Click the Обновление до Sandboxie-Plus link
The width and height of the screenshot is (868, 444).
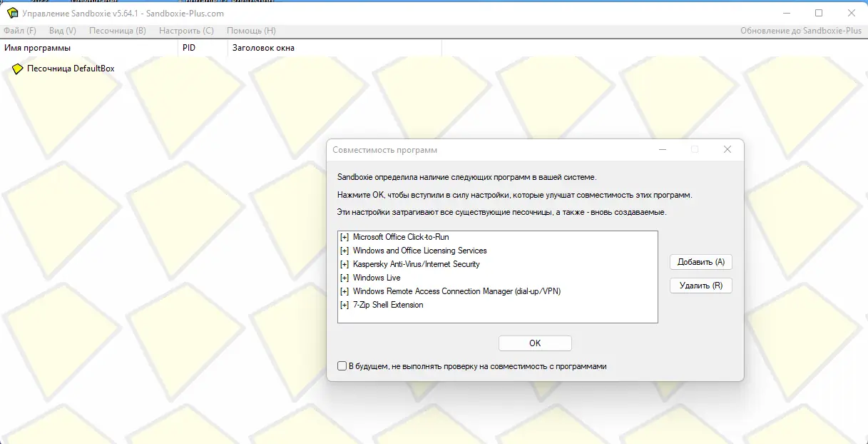pyautogui.click(x=801, y=31)
